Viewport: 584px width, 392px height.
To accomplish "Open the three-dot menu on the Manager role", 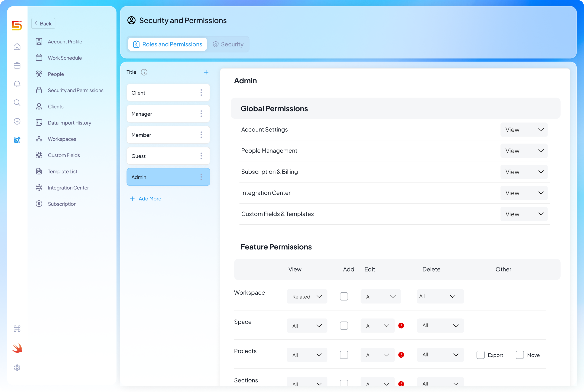I will (201, 114).
